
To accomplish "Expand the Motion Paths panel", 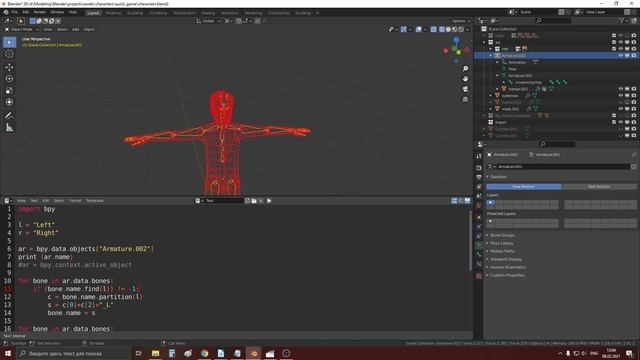I will pos(502,251).
